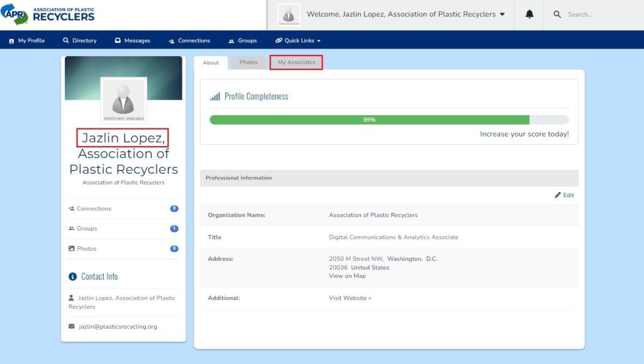Open the Photos sidebar link
644x364 pixels.
(87, 248)
